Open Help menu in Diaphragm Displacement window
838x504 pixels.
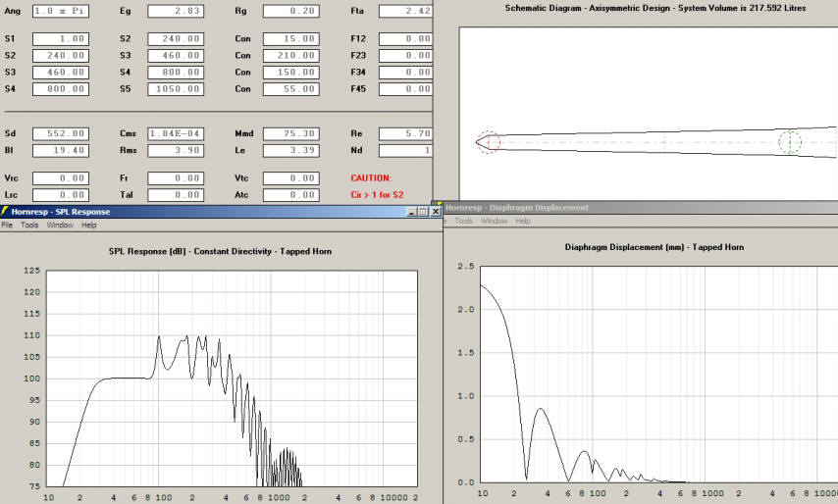point(523,221)
